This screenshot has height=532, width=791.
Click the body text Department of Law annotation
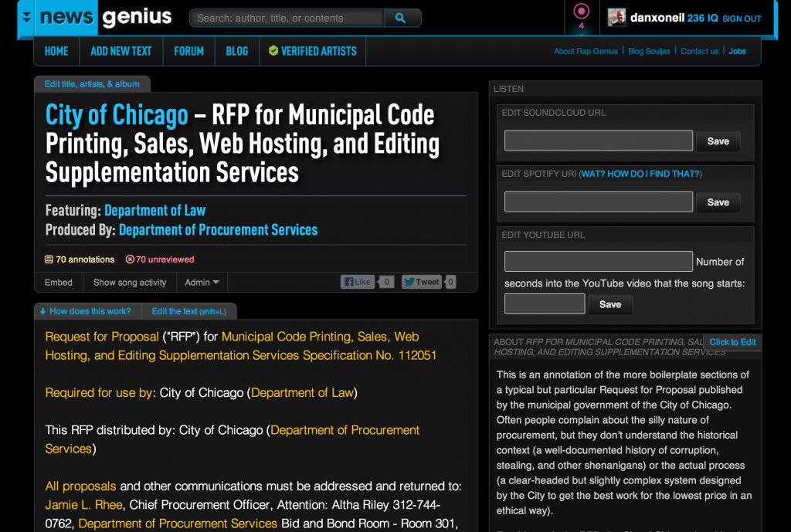(302, 393)
